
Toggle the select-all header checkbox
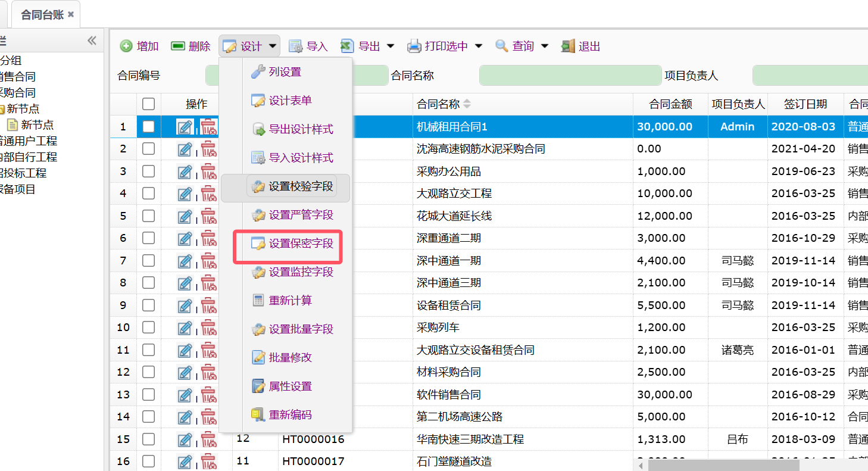pos(148,104)
